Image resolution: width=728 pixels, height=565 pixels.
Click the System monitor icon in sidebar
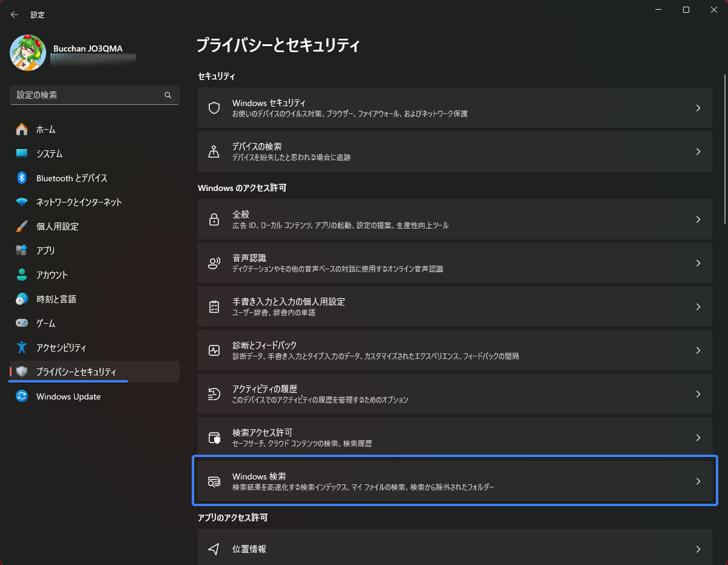[x=22, y=153]
